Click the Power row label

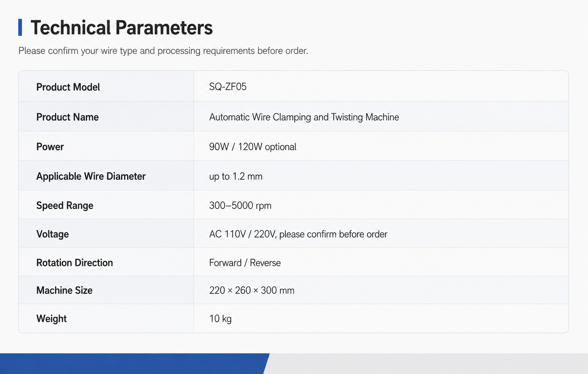click(x=50, y=146)
